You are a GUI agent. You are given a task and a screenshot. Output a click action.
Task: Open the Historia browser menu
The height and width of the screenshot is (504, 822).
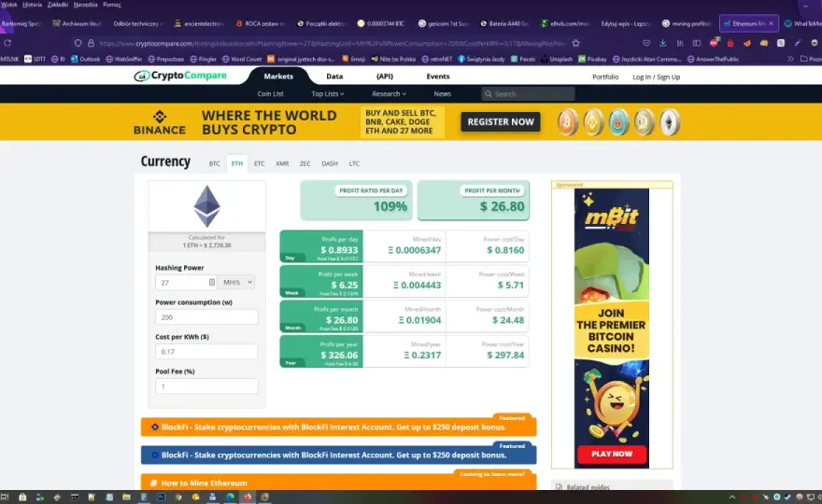click(33, 5)
